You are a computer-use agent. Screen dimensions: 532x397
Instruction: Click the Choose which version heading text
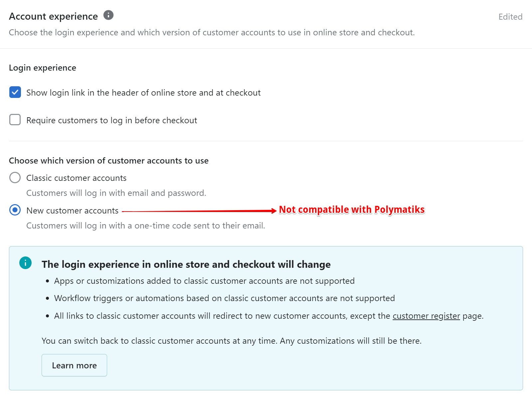pyautogui.click(x=109, y=161)
